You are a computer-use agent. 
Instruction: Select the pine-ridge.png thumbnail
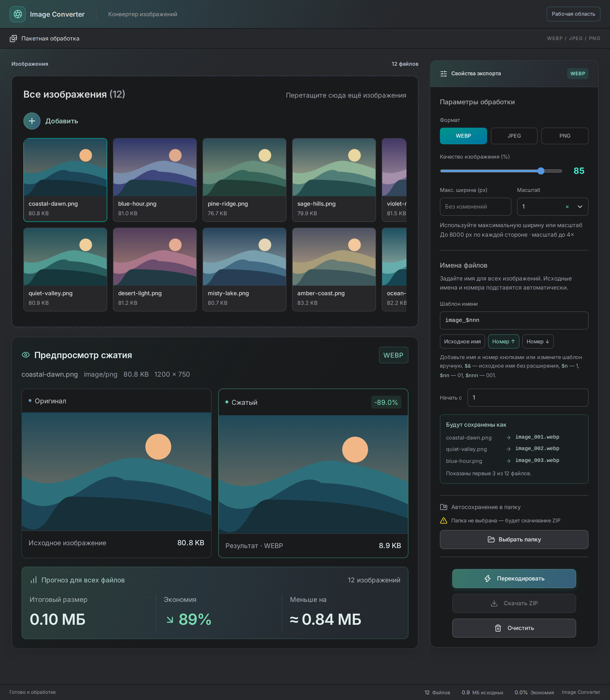click(244, 180)
